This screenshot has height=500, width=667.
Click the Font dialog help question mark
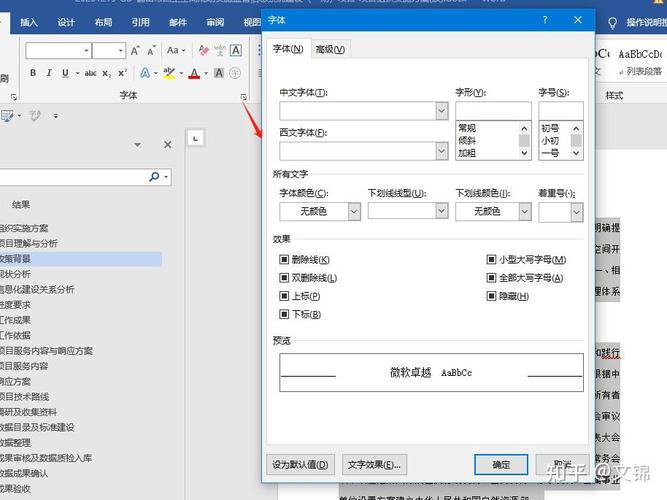[545, 20]
